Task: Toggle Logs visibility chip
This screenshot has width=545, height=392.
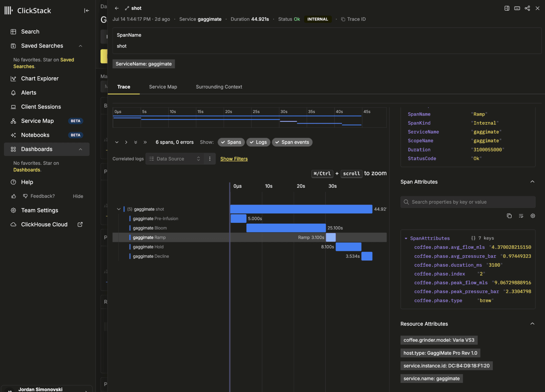Action: (258, 142)
